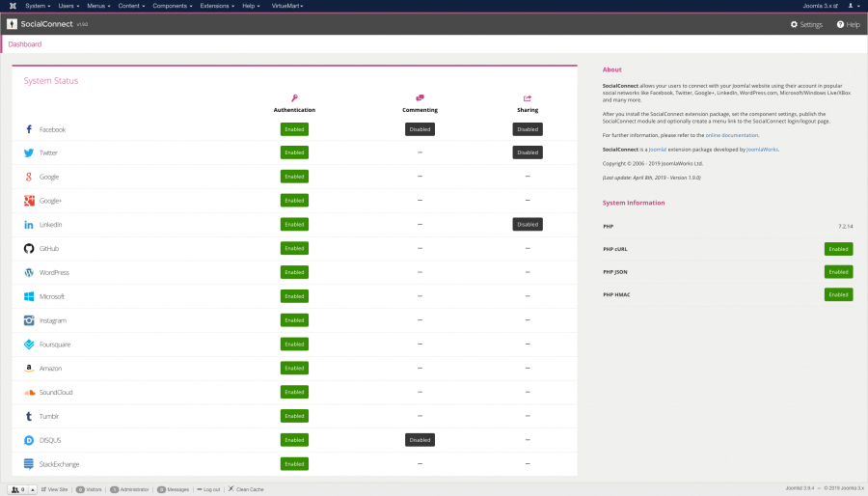Screen dimensions: 868x496
Task: Click the Joomla! link in About text
Action: pyautogui.click(x=657, y=150)
